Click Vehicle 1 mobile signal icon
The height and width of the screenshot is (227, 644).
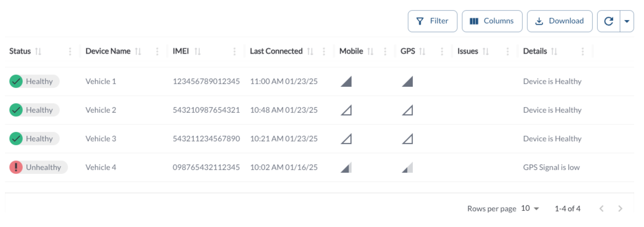pos(346,81)
